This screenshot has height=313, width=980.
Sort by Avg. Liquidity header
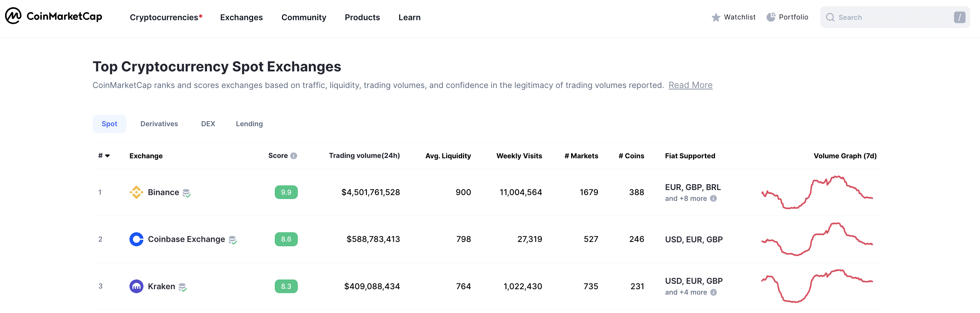coord(448,156)
